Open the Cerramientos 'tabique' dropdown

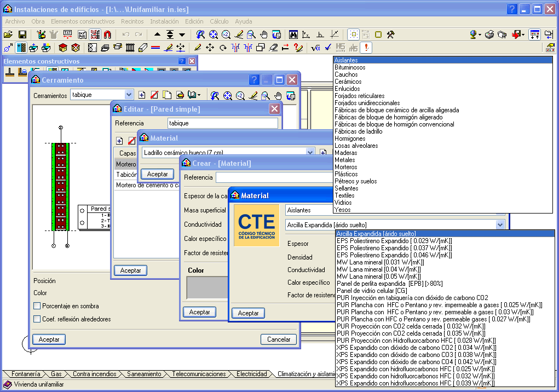[x=129, y=95]
